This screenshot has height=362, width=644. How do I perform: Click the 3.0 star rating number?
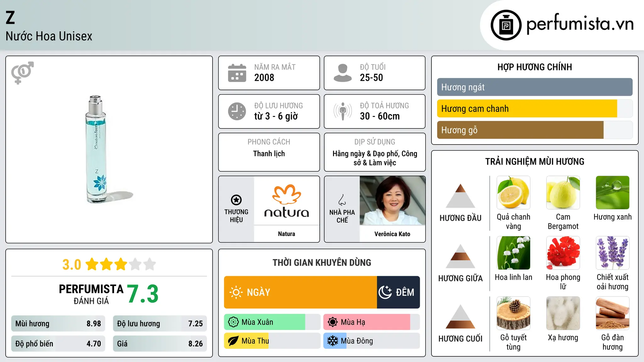tap(72, 265)
